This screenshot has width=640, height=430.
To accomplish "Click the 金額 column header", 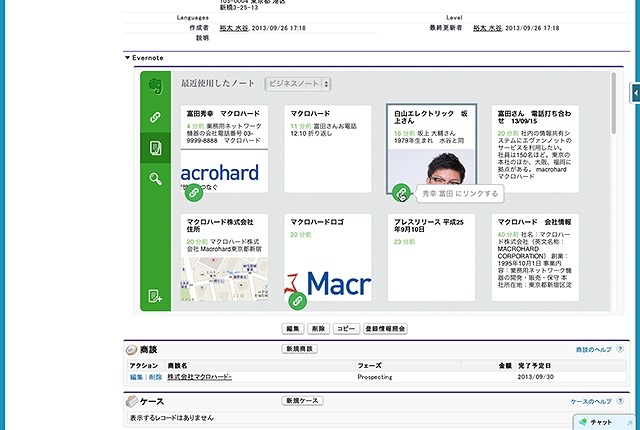I will coord(505,366).
